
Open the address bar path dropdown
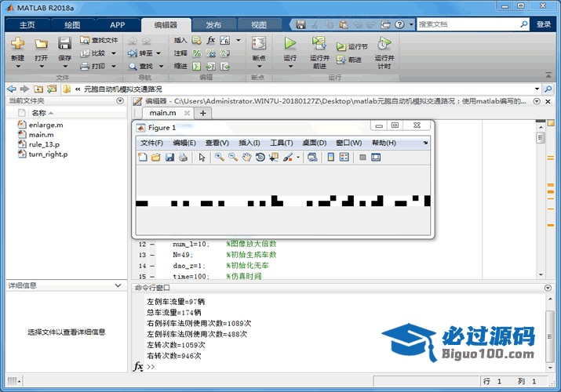[x=537, y=89]
